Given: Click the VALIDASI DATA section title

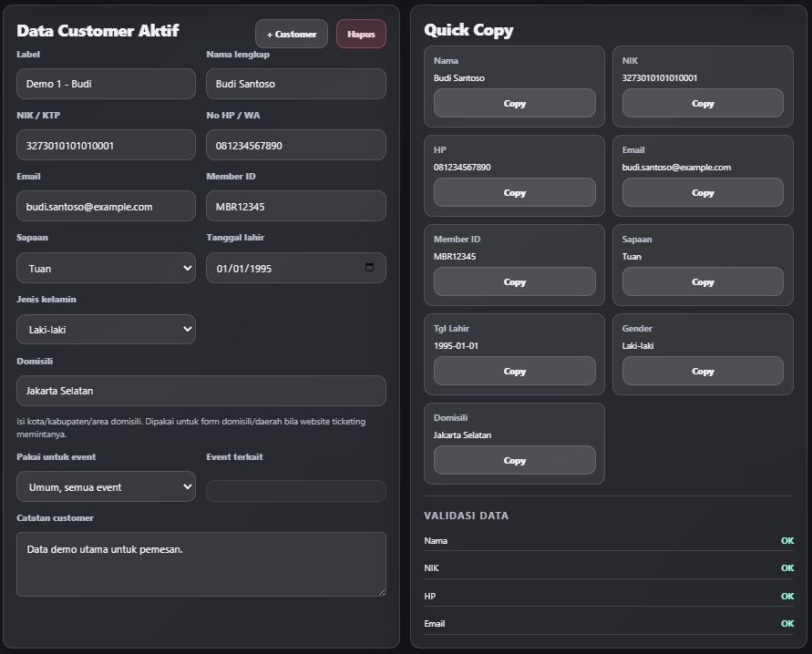Looking at the screenshot, I should click(x=466, y=516).
